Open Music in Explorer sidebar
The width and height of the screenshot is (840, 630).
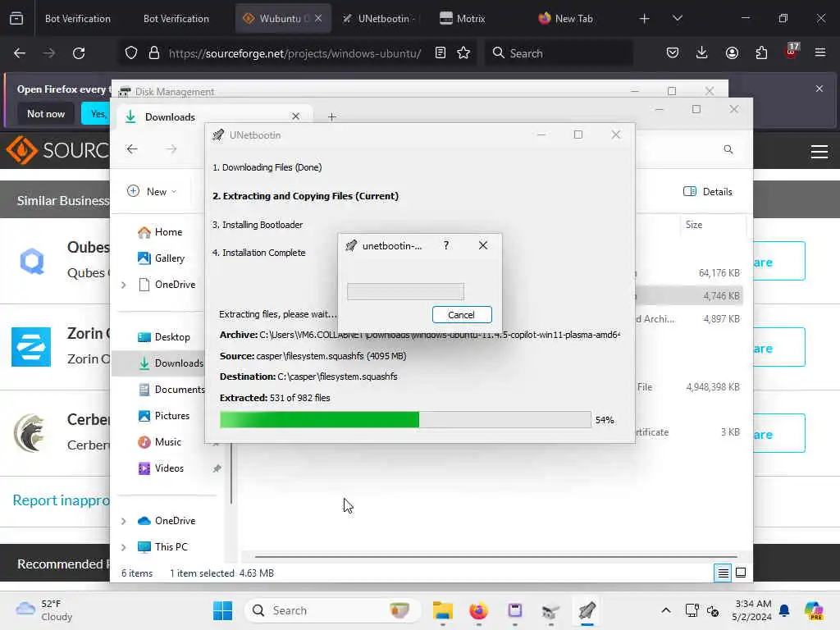(x=160, y=442)
